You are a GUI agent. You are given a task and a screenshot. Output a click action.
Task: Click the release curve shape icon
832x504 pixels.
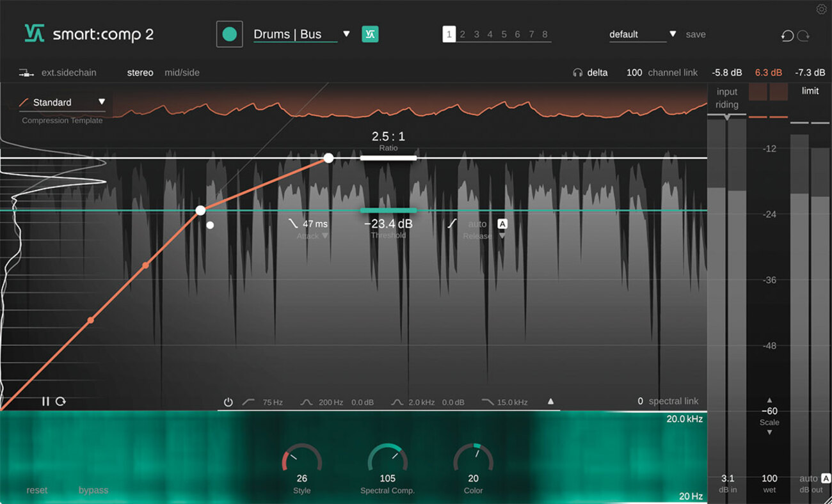coord(452,224)
